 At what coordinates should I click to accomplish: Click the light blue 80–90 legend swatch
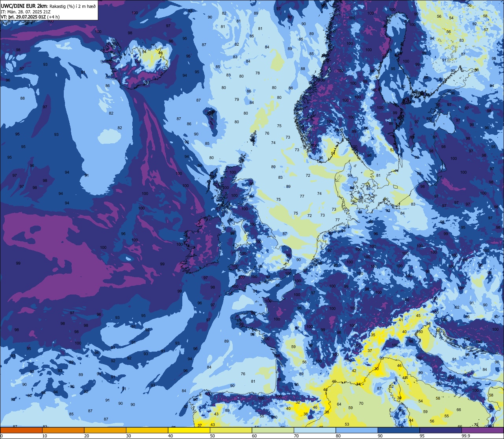(x=357, y=430)
